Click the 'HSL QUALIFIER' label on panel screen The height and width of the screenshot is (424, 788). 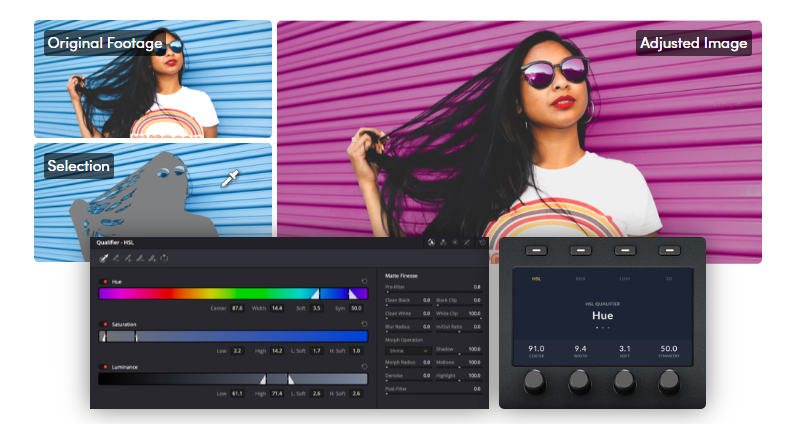point(603,304)
